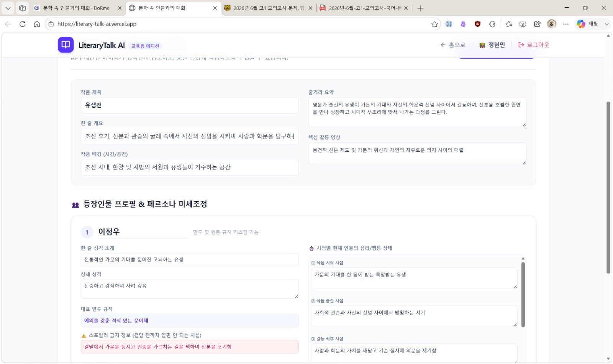The width and height of the screenshot is (613, 364).
Task: Click the 시점별 panel inner scrollbar
Action: tap(523, 294)
